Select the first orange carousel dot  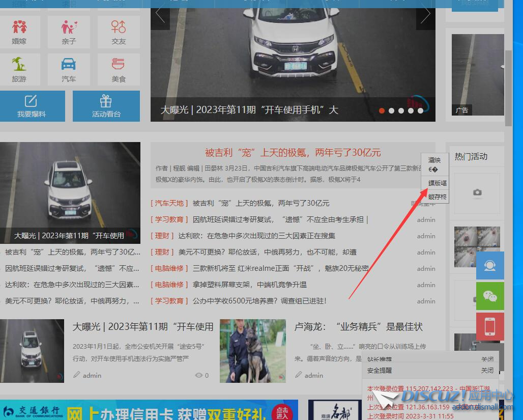coord(382,110)
